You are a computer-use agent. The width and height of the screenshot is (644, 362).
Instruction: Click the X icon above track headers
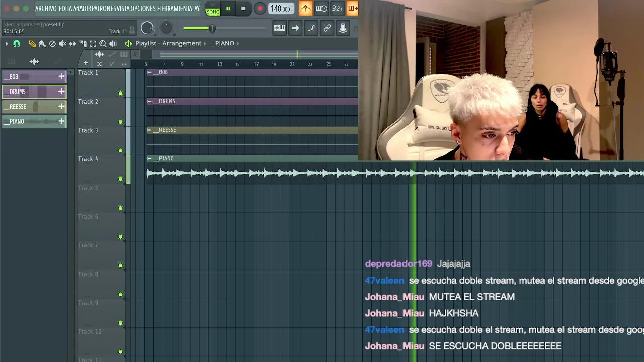[99, 64]
